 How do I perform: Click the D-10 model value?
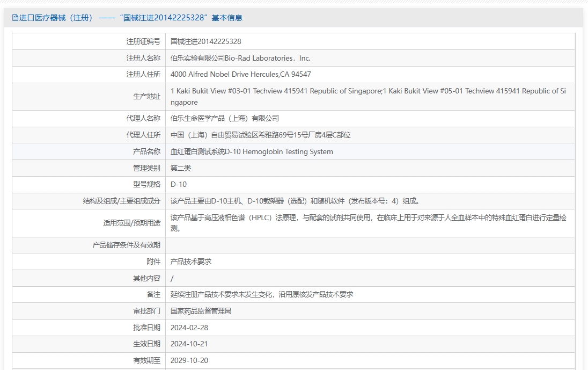pos(179,184)
